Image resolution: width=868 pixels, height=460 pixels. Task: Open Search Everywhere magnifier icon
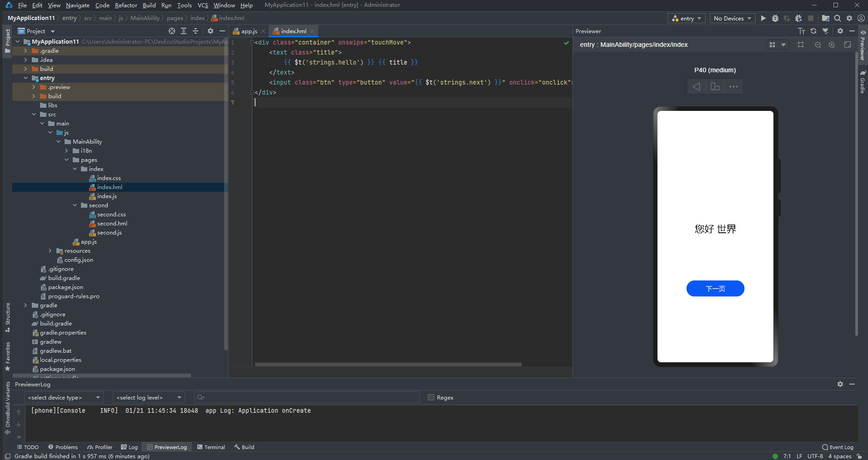838,18
